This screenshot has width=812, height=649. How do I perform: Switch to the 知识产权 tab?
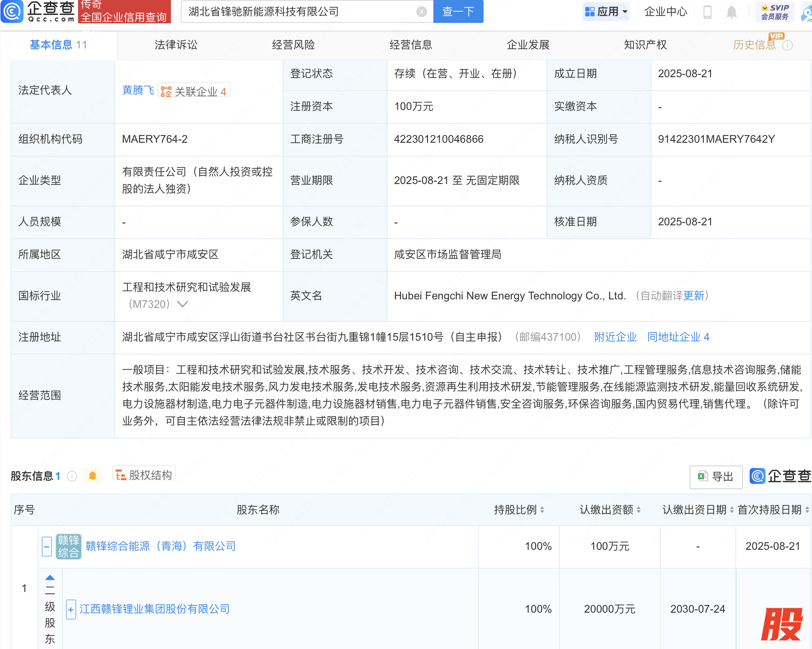(645, 45)
